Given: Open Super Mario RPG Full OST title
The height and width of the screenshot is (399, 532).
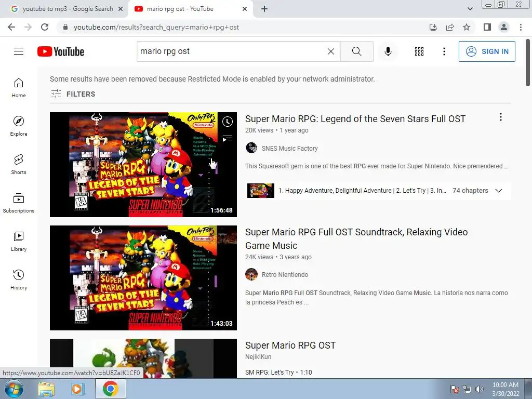Looking at the screenshot, I should [355, 119].
